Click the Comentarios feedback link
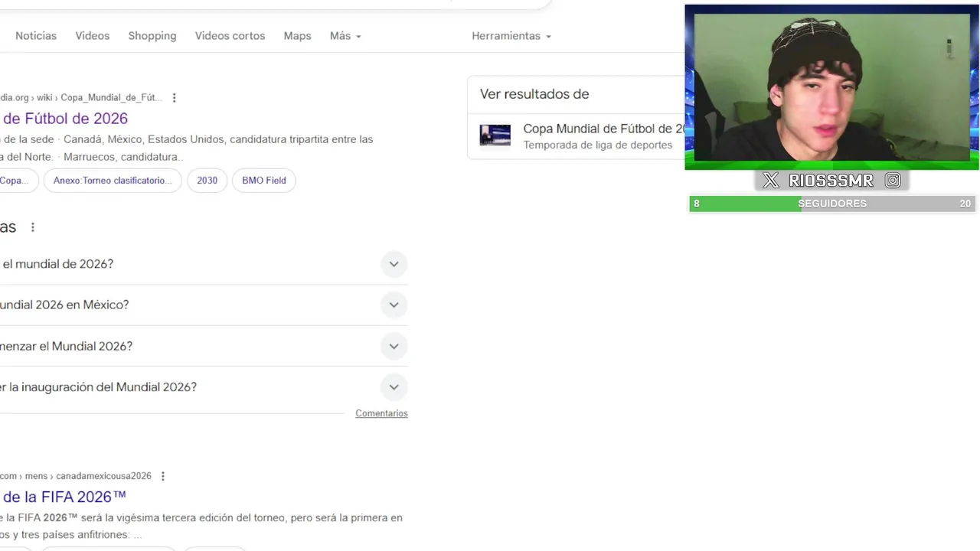980x551 pixels. (381, 413)
